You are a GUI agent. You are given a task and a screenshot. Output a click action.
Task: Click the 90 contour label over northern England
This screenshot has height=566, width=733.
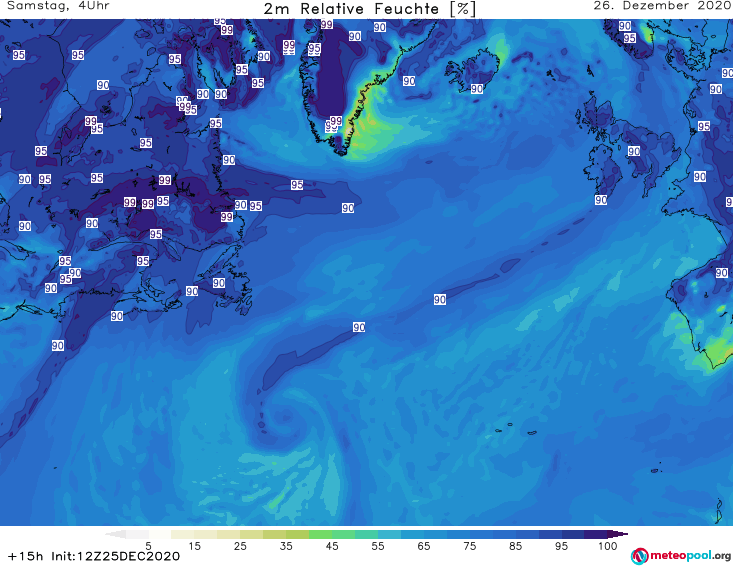click(633, 151)
